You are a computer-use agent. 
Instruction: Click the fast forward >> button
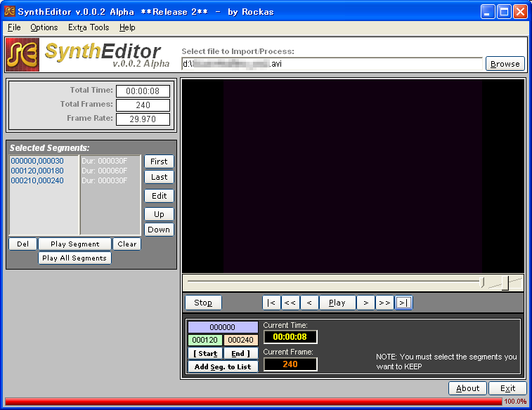tap(384, 303)
